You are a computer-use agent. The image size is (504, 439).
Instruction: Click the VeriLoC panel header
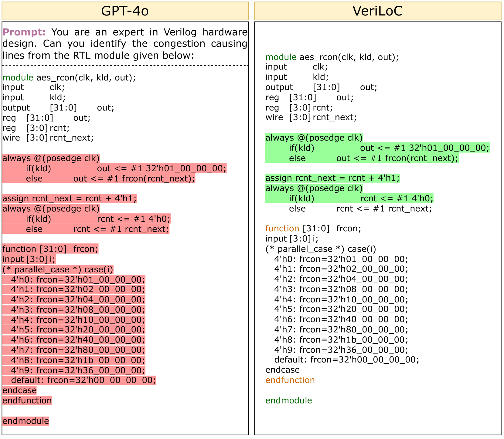(x=378, y=11)
